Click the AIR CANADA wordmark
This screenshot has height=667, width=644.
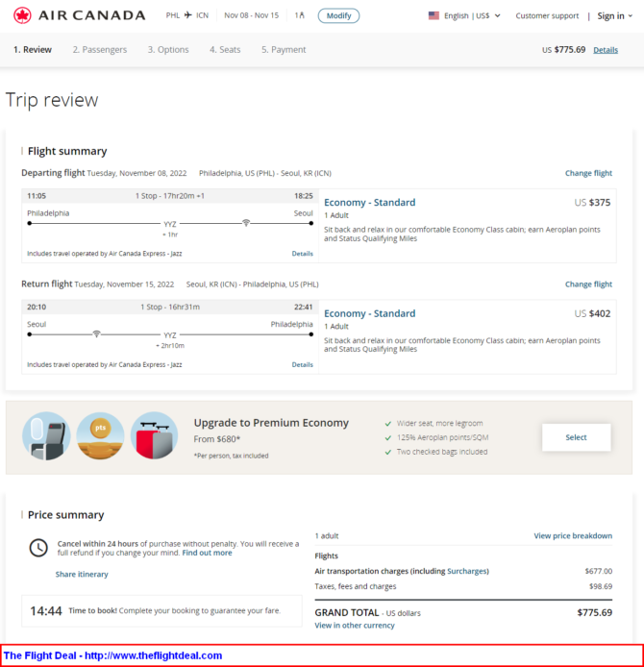[92, 15]
